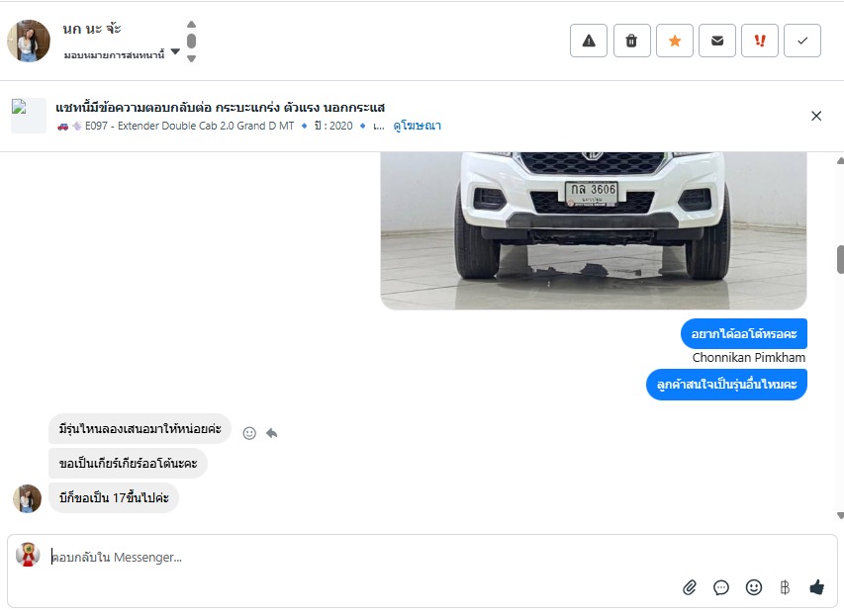Click the paperclip attachment icon
844x616 pixels.
(x=690, y=587)
